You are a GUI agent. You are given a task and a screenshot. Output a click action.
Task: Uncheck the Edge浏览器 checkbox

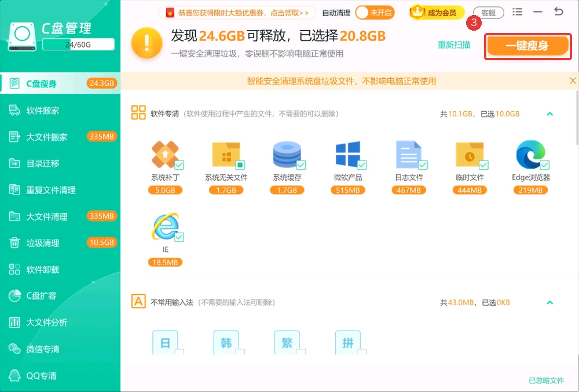click(x=545, y=164)
